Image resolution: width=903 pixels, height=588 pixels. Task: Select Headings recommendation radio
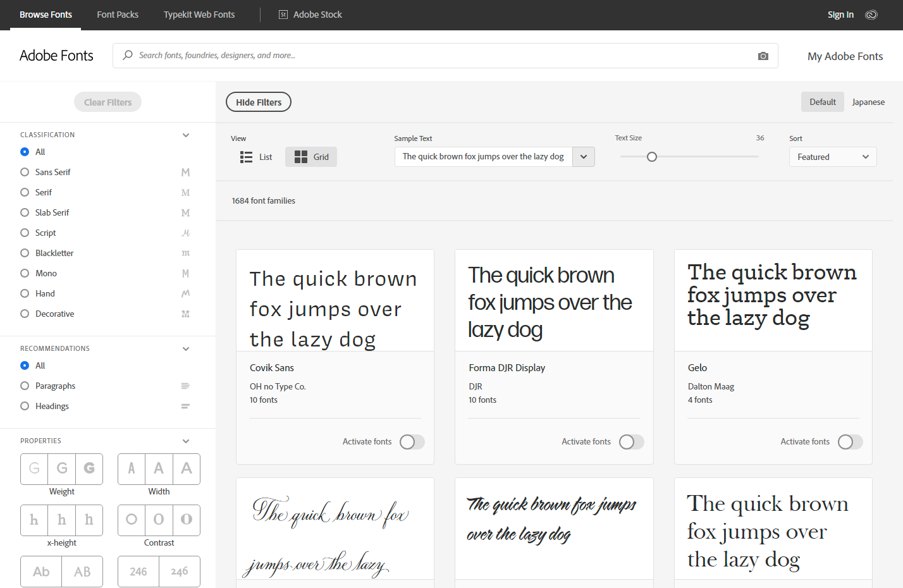pyautogui.click(x=25, y=406)
